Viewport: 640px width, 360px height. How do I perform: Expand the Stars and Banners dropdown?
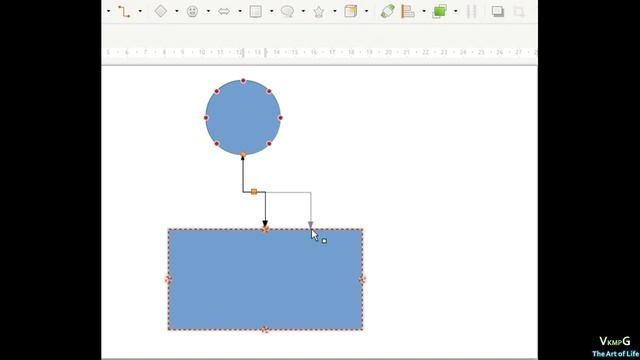coord(335,11)
